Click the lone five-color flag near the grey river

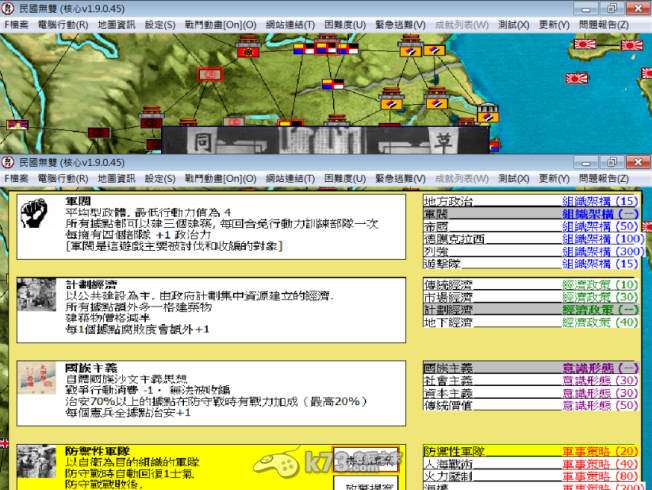tap(333, 84)
